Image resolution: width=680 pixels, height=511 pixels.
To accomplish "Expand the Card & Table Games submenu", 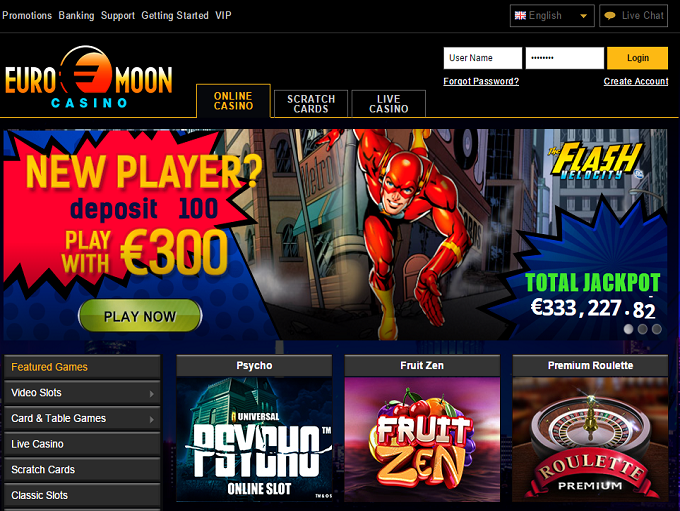I will (82, 418).
